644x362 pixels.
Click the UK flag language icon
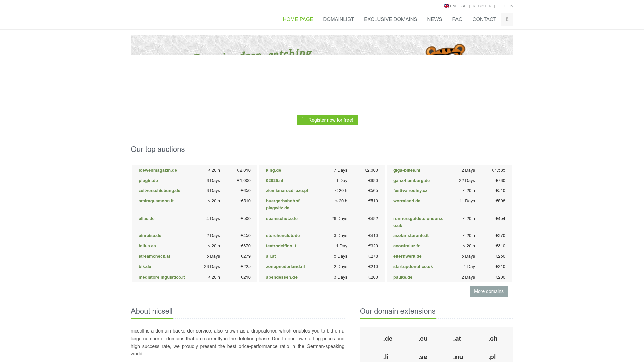pos(446,6)
